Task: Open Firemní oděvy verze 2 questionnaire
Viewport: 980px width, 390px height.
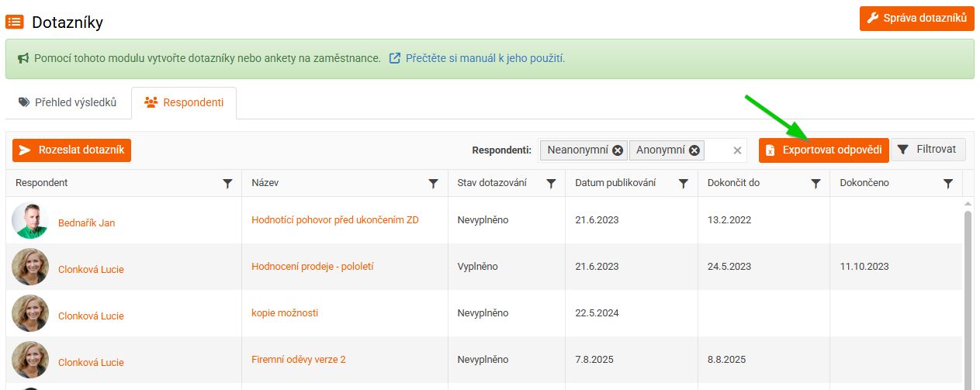Action: (x=299, y=359)
